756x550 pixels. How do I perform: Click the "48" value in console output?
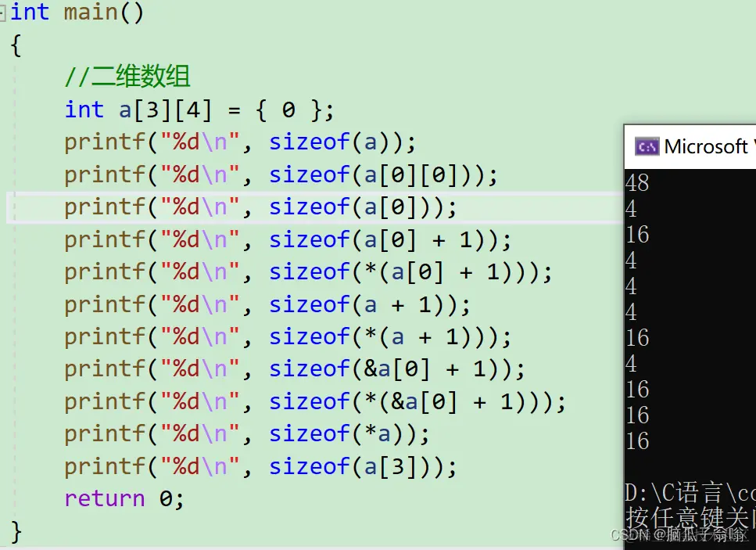click(637, 183)
